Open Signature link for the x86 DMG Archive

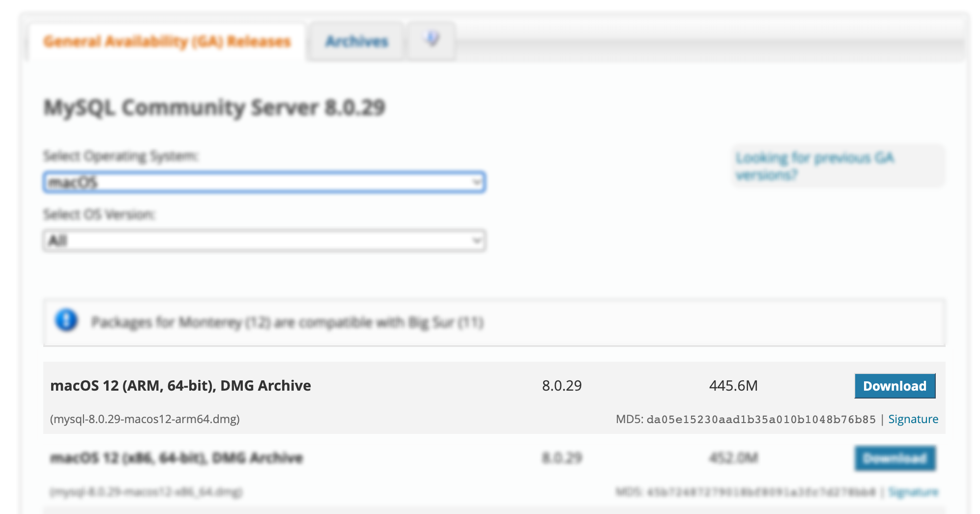[x=913, y=491]
